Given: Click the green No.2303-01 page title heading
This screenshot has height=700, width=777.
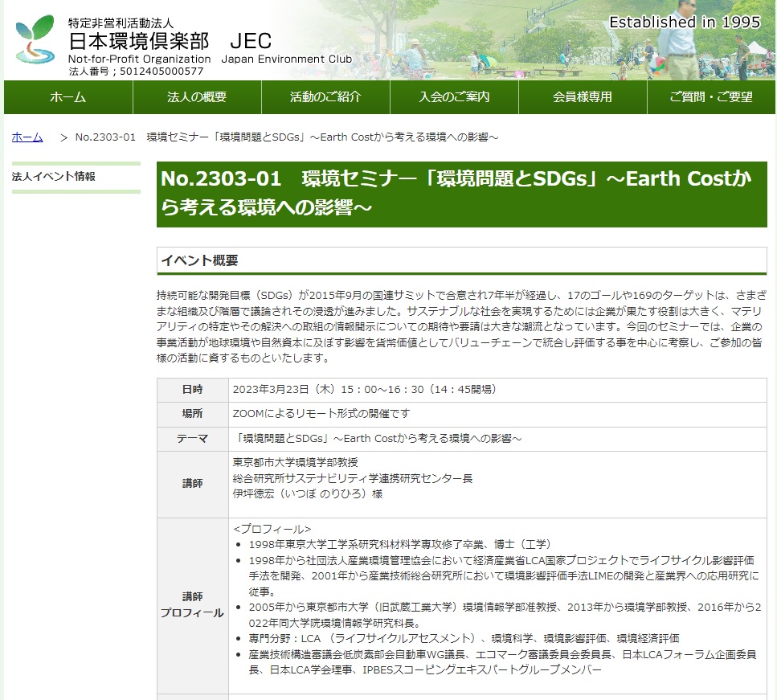Looking at the screenshot, I should coord(462,194).
